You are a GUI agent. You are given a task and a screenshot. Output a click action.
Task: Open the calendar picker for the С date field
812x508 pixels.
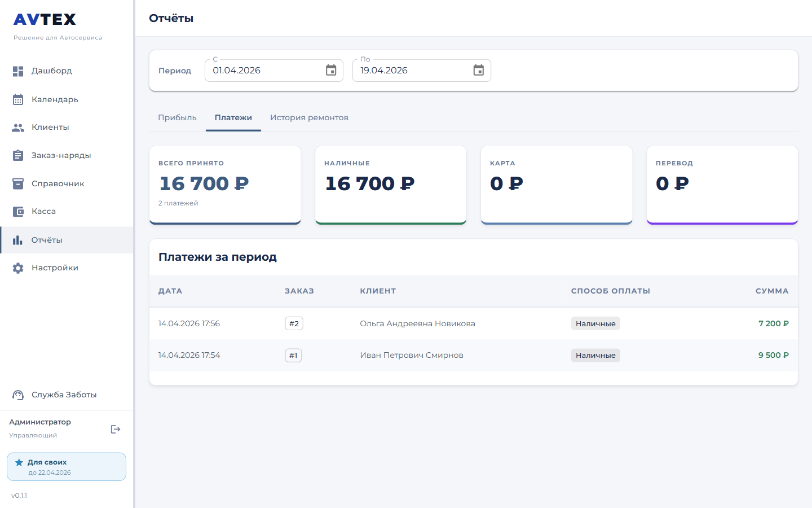(330, 70)
